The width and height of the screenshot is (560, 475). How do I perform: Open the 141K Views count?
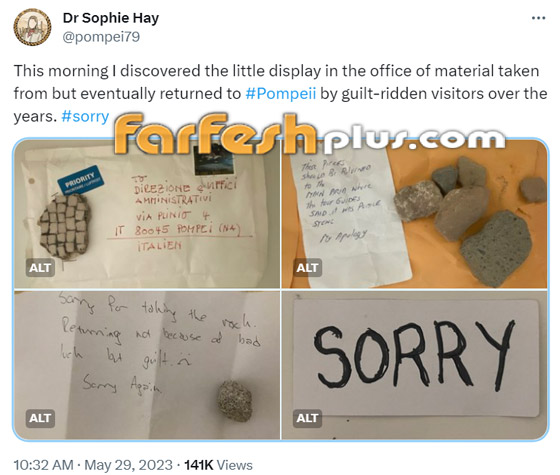(x=218, y=465)
